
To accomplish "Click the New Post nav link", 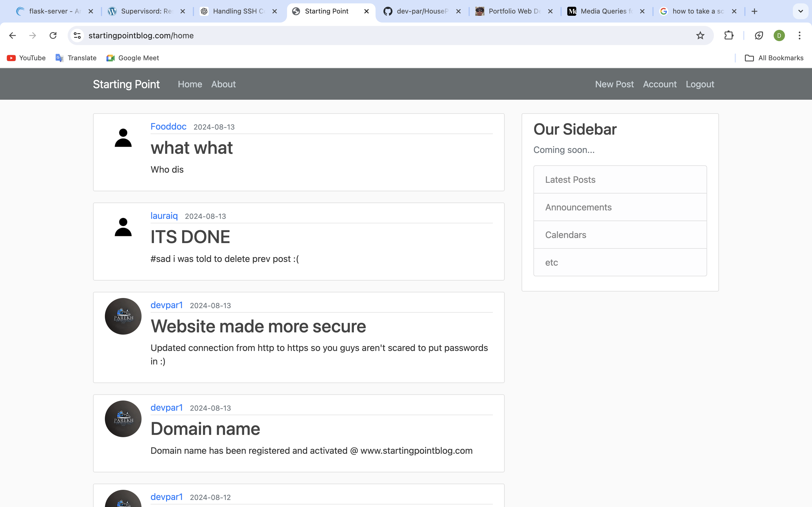I will (614, 84).
